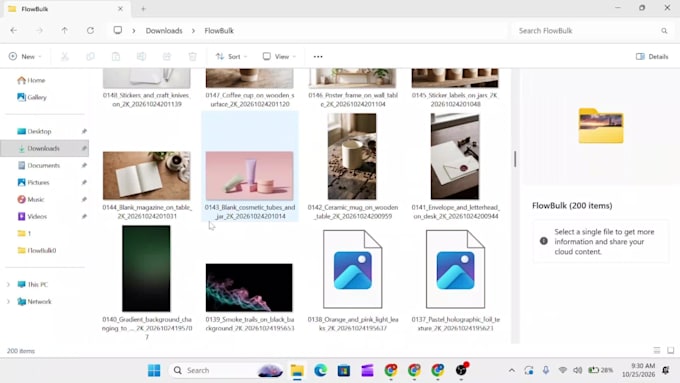
Task: Open Wi-Fi network status icon
Action: pos(562,370)
